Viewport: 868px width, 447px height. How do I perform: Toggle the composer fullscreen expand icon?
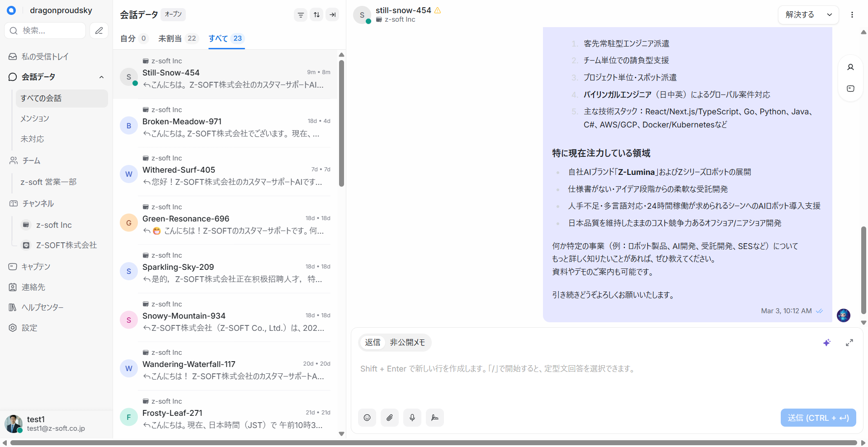(849, 343)
